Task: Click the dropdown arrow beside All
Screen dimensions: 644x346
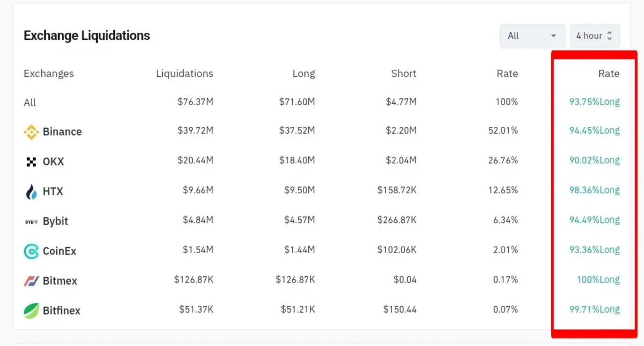Action: [x=553, y=36]
